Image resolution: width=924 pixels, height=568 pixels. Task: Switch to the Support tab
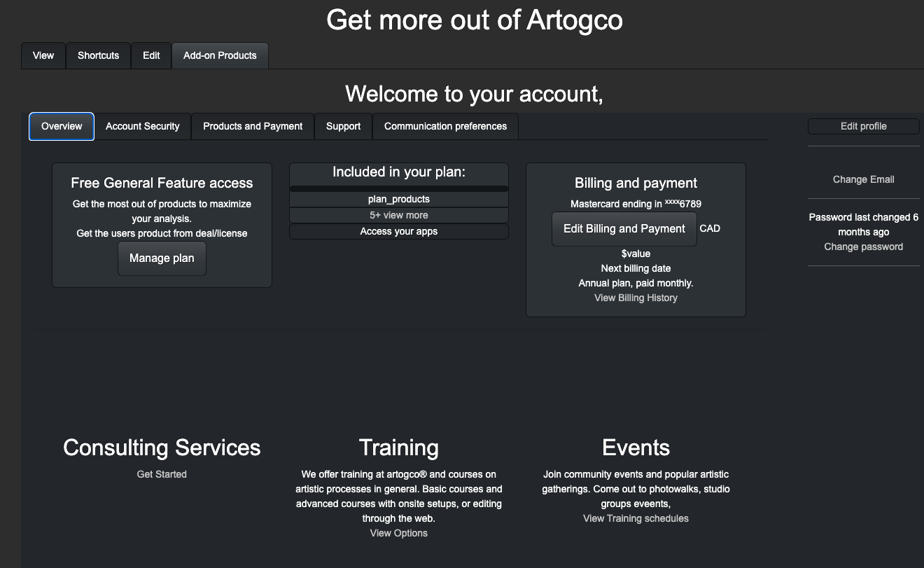(x=343, y=126)
